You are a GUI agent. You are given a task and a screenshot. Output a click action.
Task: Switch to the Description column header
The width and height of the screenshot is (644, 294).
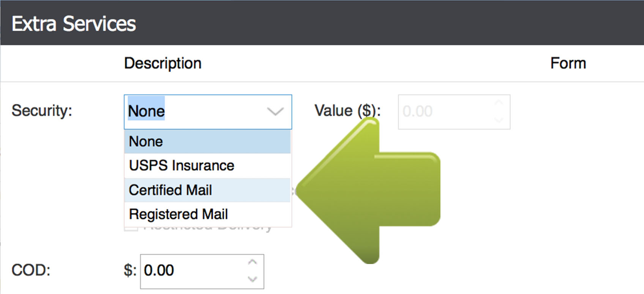click(162, 63)
